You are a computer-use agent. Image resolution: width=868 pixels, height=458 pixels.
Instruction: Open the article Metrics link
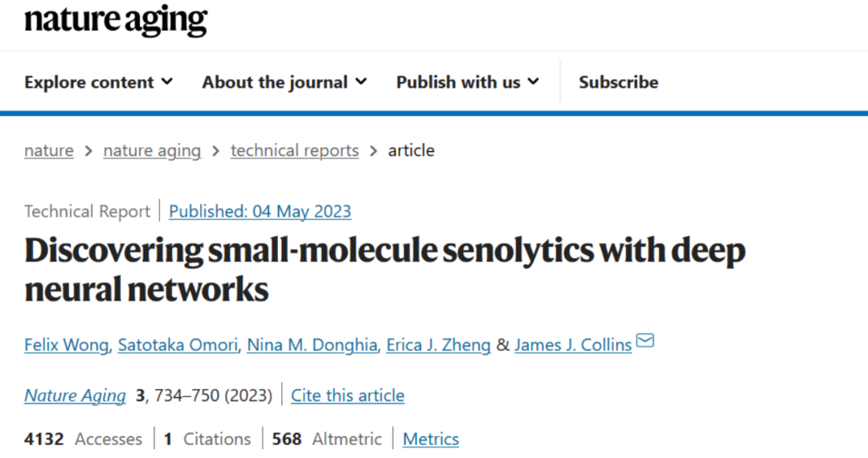pos(431,440)
